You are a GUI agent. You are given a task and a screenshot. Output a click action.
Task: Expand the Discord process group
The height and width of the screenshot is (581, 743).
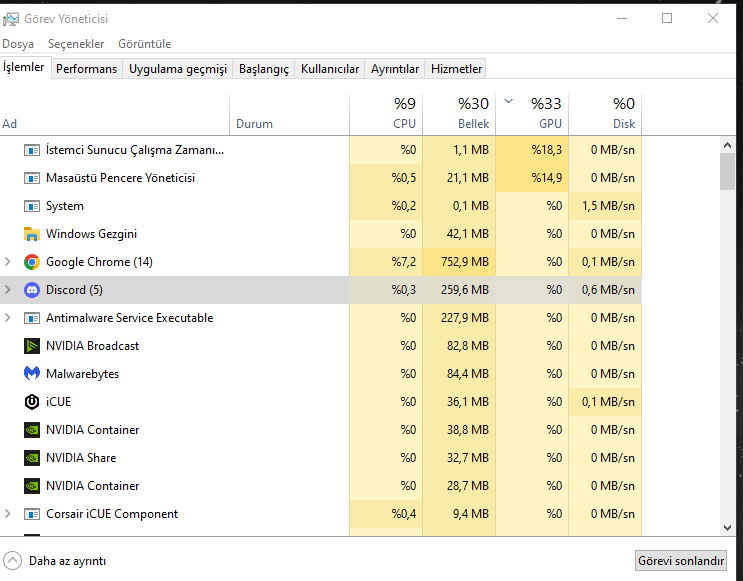click(x=8, y=290)
